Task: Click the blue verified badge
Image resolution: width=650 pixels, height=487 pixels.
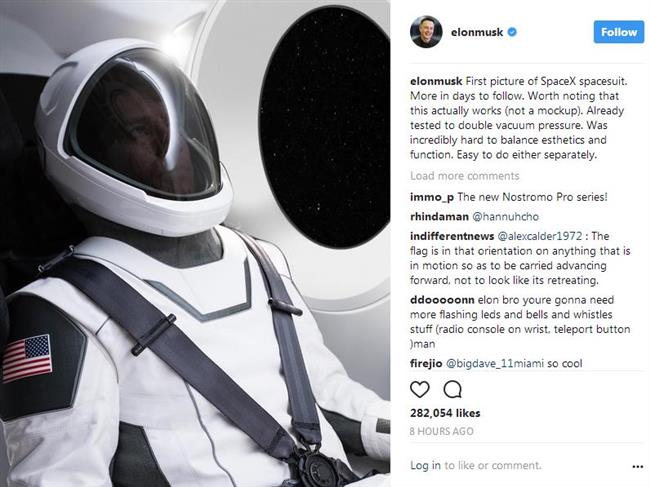Action: 512,32
